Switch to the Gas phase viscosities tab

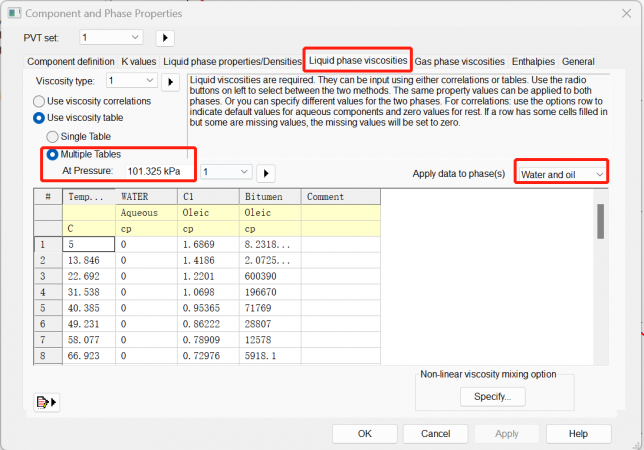pyautogui.click(x=459, y=61)
